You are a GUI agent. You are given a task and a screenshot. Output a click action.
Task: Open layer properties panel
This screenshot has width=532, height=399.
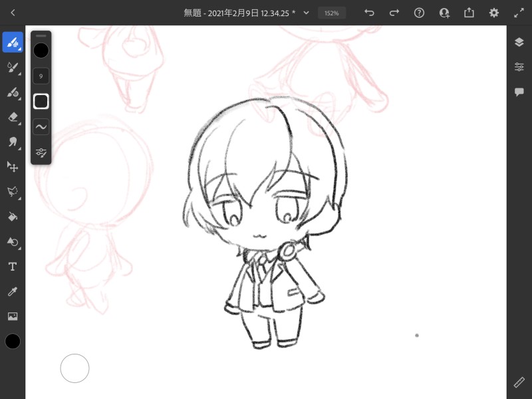(519, 67)
